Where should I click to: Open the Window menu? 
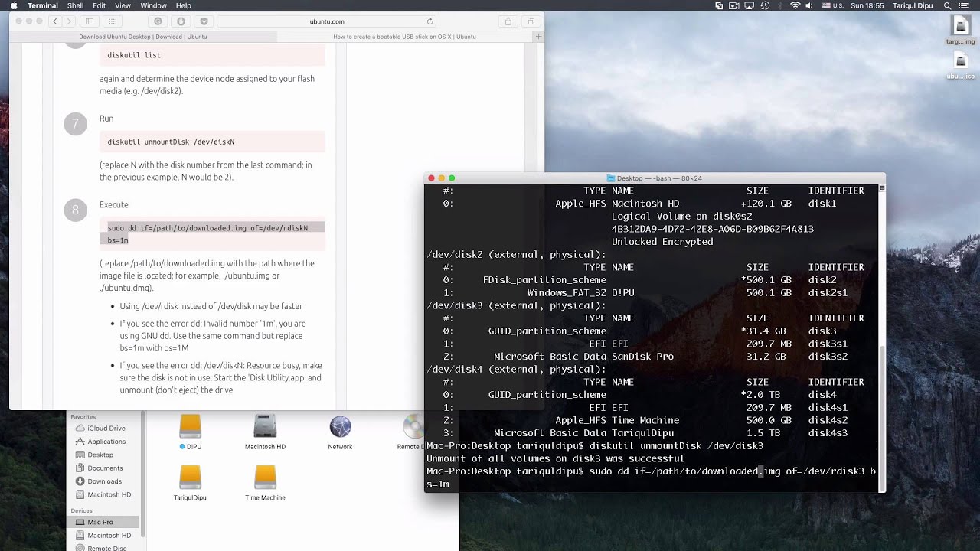154,5
